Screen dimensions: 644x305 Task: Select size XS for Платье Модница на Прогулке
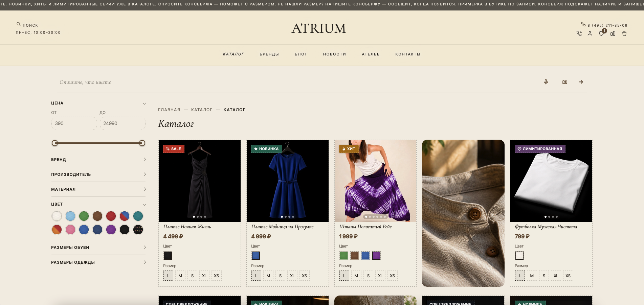305,276
